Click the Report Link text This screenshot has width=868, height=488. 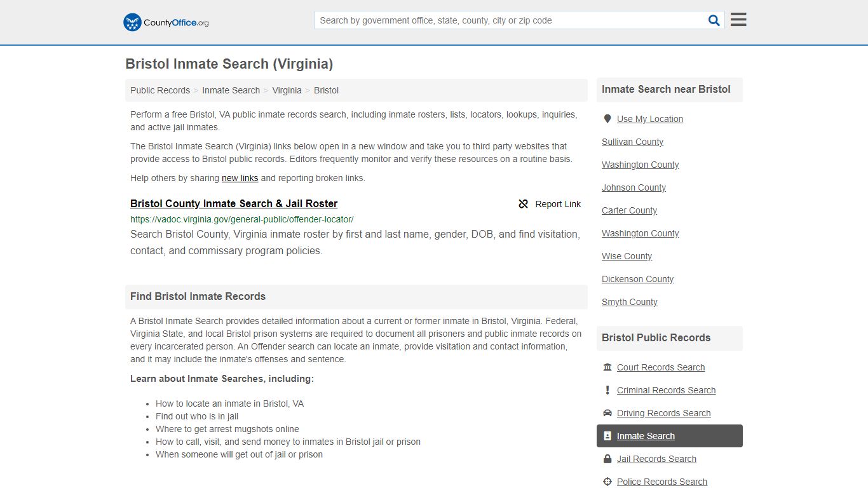pyautogui.click(x=558, y=204)
